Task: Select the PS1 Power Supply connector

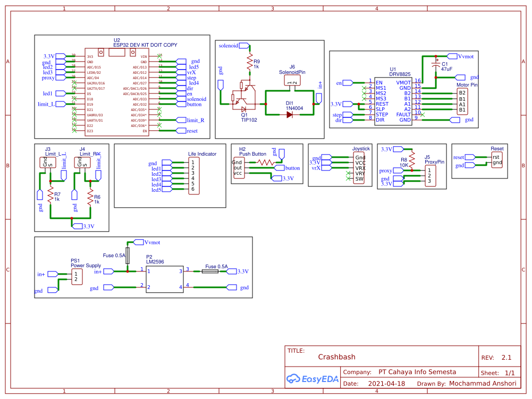Action: coord(78,276)
